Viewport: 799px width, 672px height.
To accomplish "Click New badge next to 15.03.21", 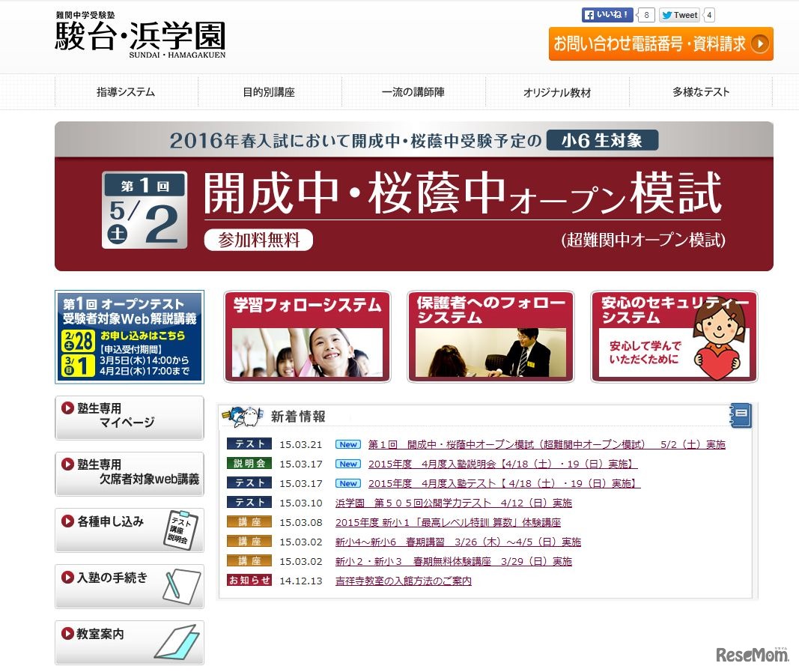I will pos(348,444).
